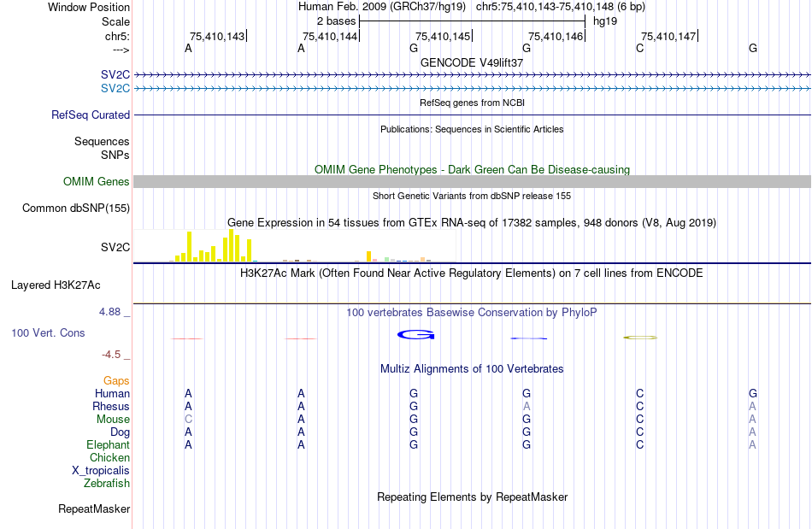The image size is (812, 529).
Task: Open Multiz Alignments of 100 Vertebrates title
Action: click(x=472, y=368)
